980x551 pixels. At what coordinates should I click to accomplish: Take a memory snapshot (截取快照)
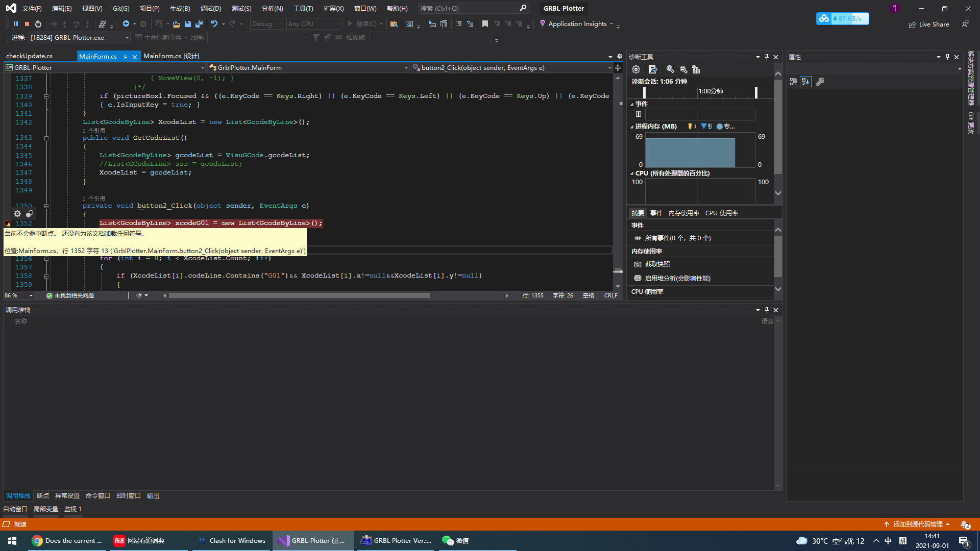point(657,264)
